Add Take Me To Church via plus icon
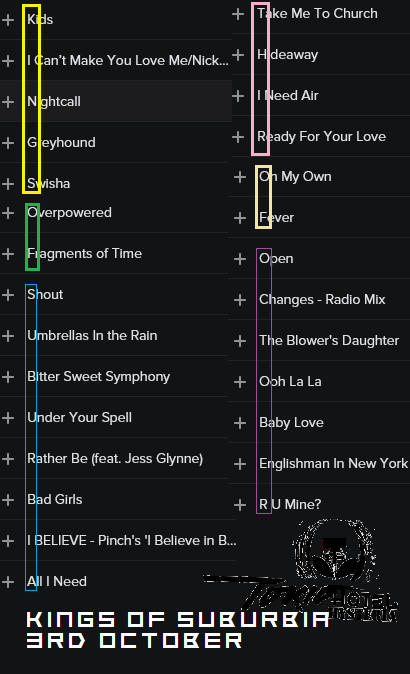 (238, 14)
